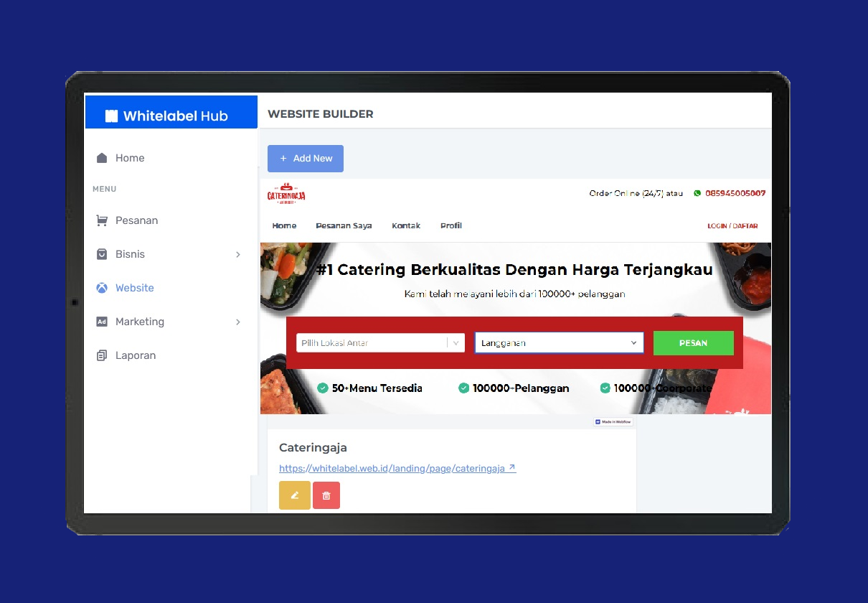Go to Kontak in preview navigation
The width and height of the screenshot is (868, 603).
pos(406,225)
